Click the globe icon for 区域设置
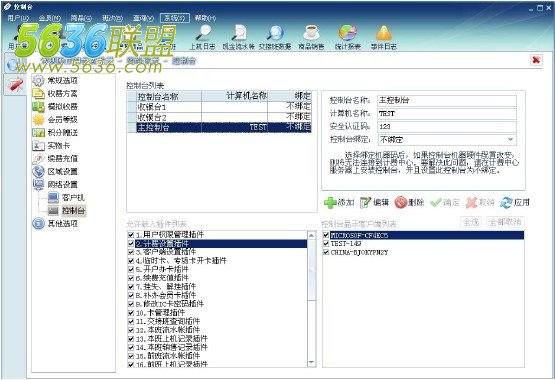The width and height of the screenshot is (555, 380). click(x=38, y=172)
